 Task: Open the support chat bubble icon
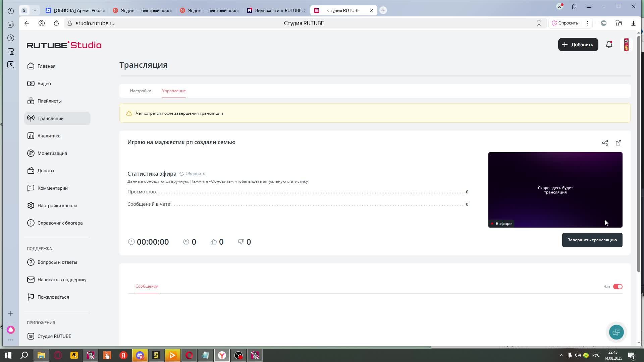point(616,332)
